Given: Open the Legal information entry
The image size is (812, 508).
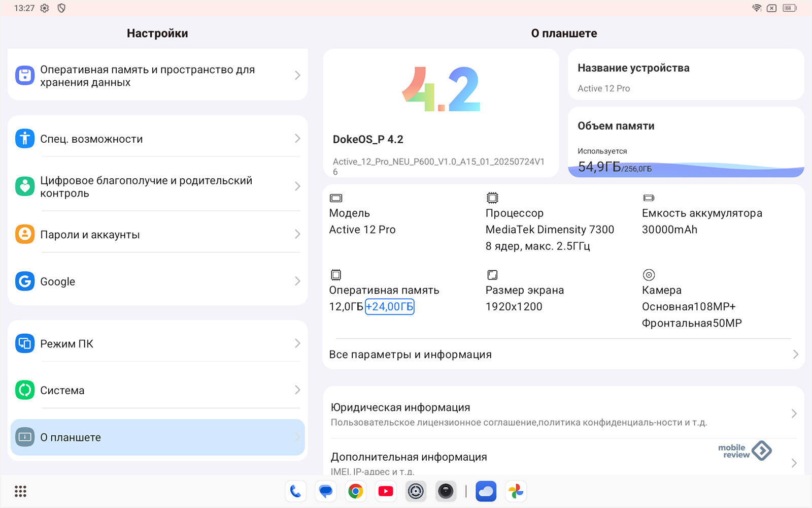Looking at the screenshot, I should tap(563, 414).
